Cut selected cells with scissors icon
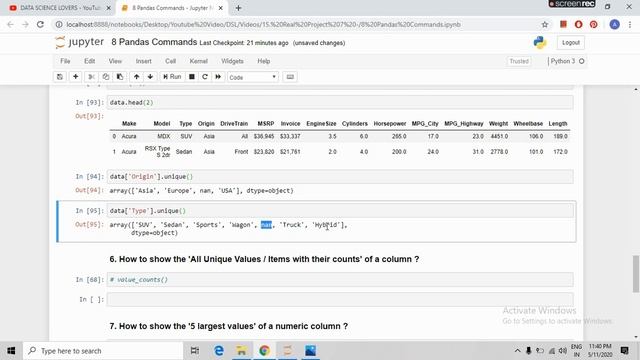640x360 pixels. [91, 77]
